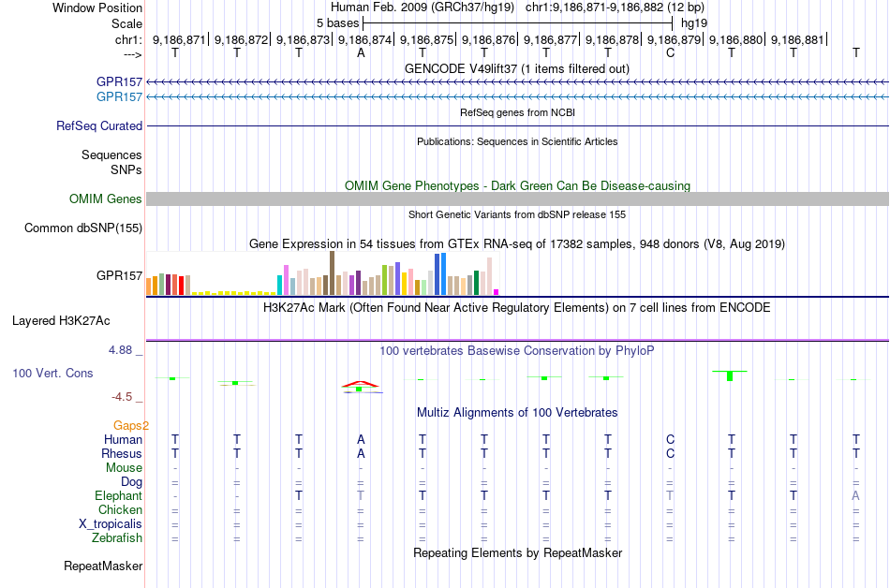Click the Human row's C base
This screenshot has width=890, height=588.
(671, 439)
